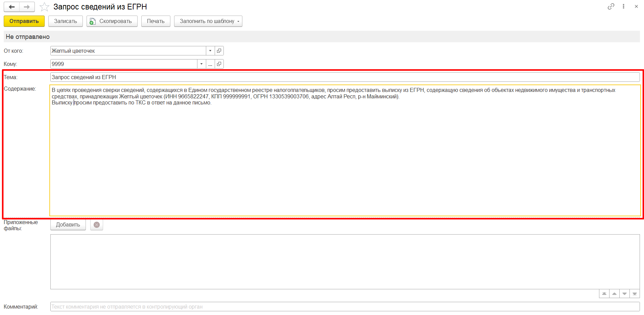
Task: Move attachment to top of list
Action: click(604, 294)
